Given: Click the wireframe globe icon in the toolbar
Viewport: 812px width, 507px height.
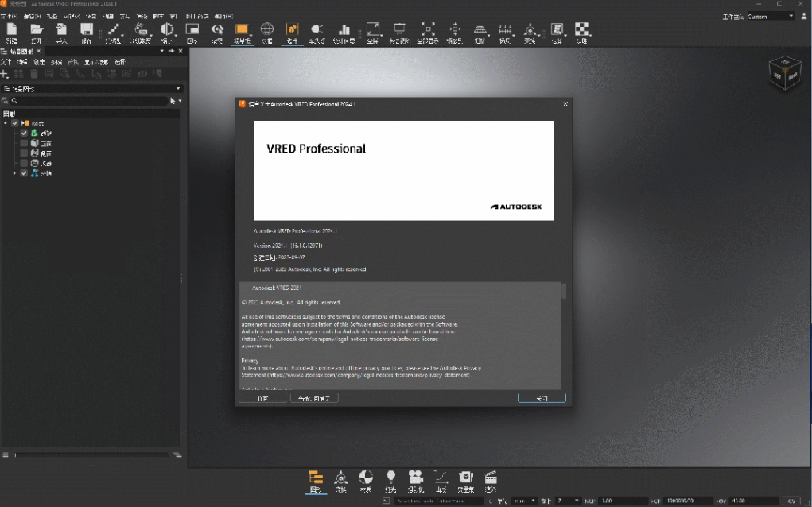Looking at the screenshot, I should click(266, 29).
